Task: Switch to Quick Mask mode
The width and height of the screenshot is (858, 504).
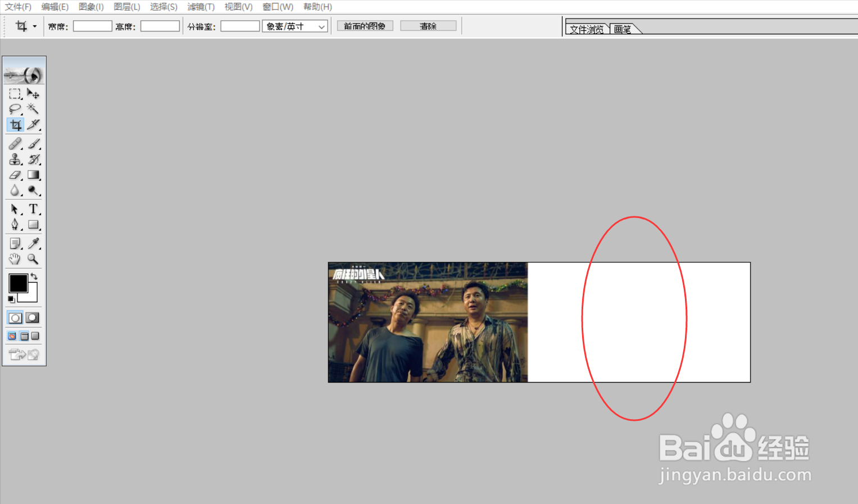Action: tap(33, 318)
